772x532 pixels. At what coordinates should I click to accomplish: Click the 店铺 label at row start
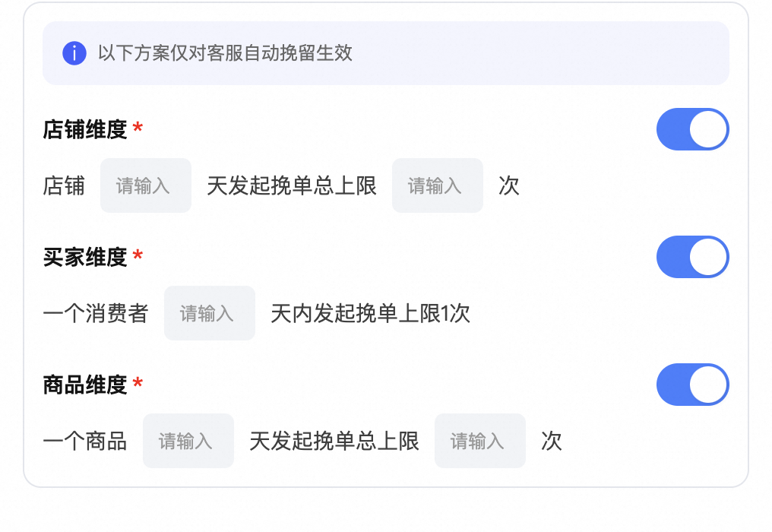(62, 185)
